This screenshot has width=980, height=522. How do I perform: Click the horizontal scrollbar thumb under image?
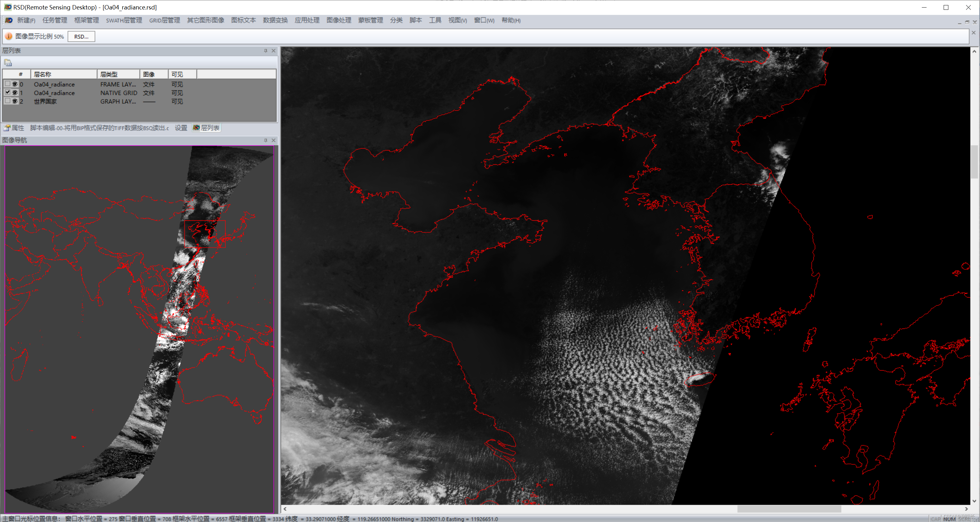pos(789,509)
